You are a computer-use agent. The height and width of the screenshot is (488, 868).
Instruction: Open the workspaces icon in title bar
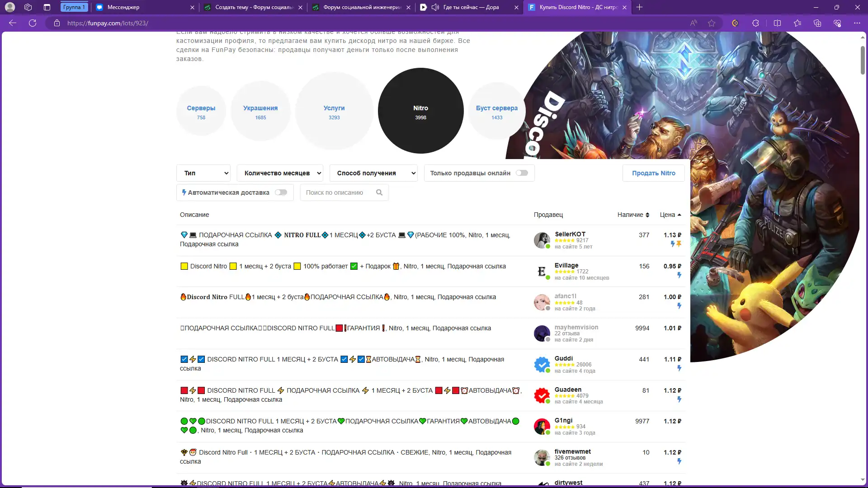[28, 7]
